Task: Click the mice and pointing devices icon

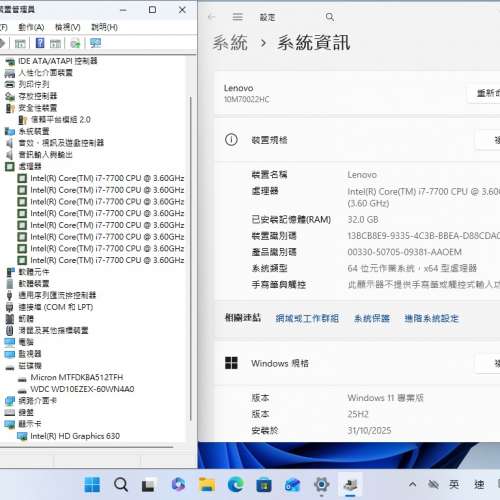Action: pos(10,330)
